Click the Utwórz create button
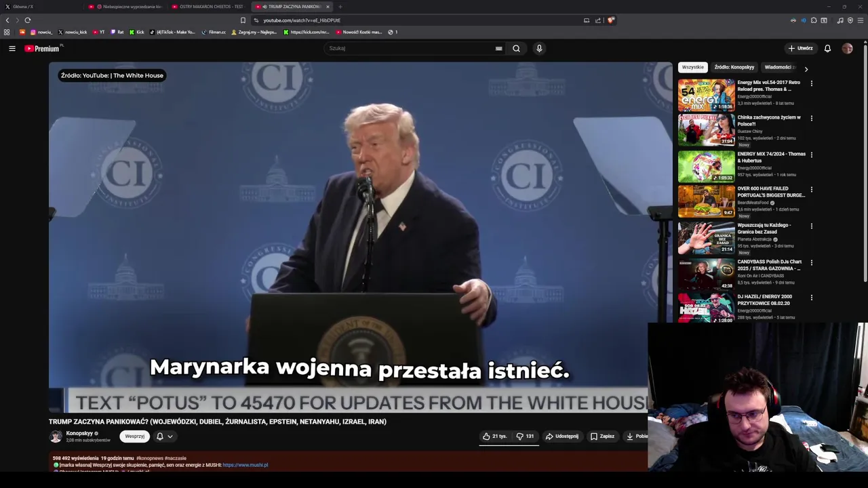Screen dimensions: 868x488 (801, 48)
